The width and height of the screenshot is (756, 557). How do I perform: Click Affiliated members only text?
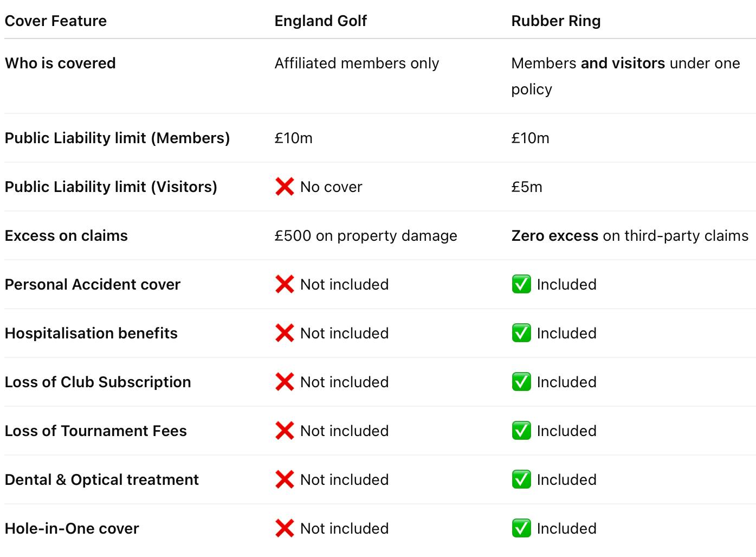357,63
